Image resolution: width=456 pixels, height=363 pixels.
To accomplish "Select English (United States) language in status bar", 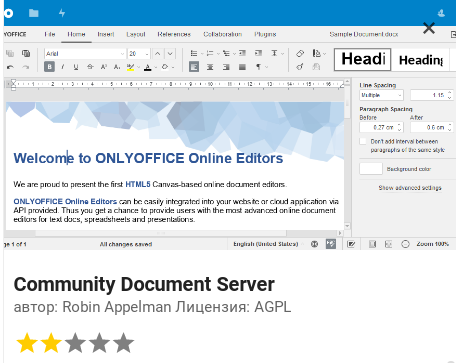I will (266, 244).
